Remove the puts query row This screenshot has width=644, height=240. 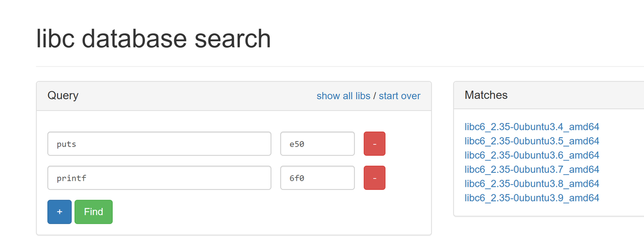(x=374, y=144)
